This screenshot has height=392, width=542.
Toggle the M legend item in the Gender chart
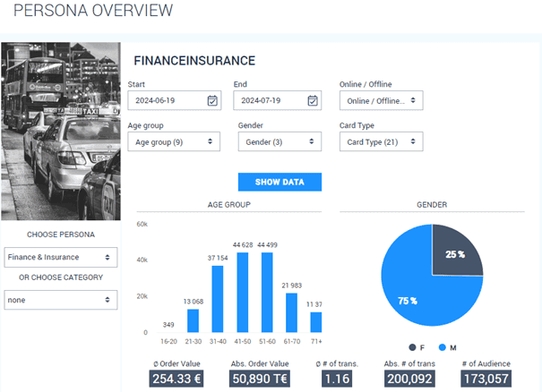click(447, 347)
